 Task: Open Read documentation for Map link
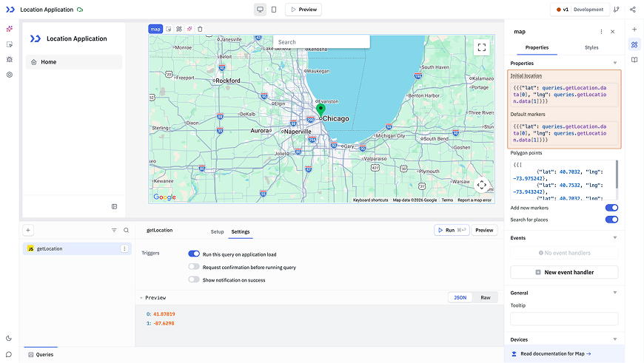[x=556, y=353]
